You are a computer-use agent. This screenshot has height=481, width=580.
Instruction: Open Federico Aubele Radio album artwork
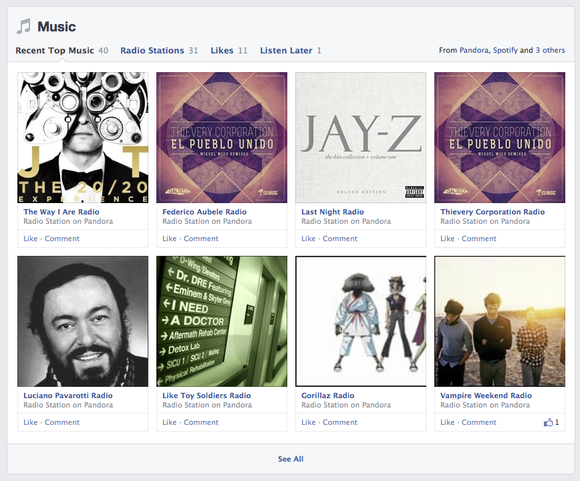pyautogui.click(x=222, y=137)
